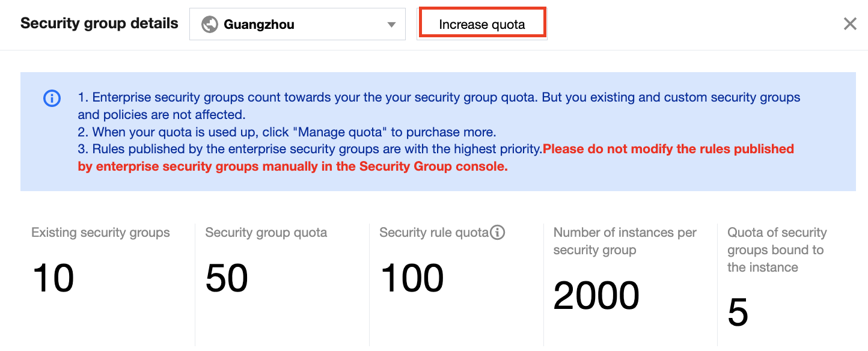Click the Increase quota button

point(482,25)
